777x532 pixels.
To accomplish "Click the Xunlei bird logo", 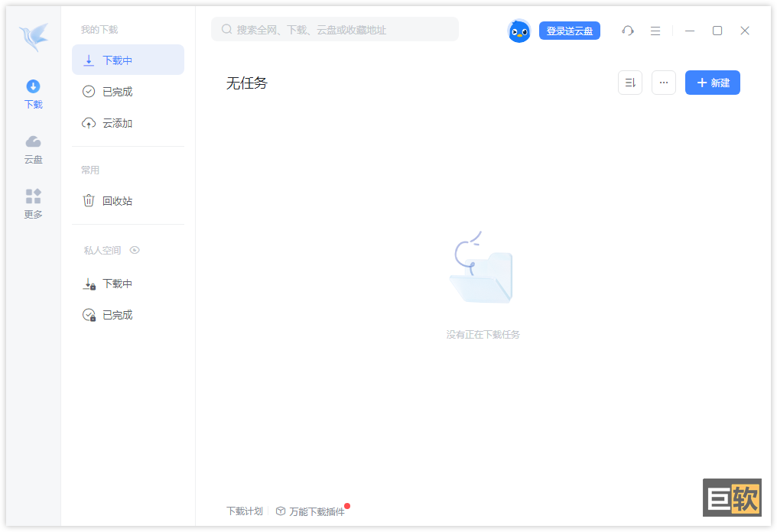I will (34, 37).
